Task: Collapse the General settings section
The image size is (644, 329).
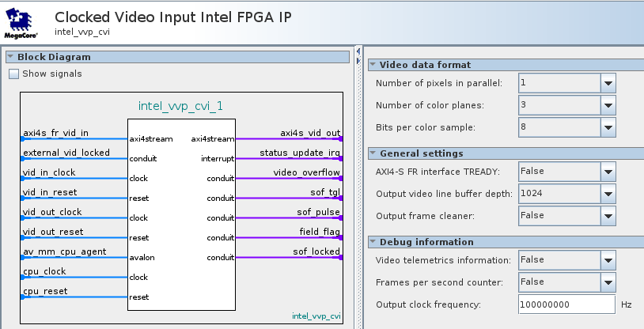Action: [373, 153]
